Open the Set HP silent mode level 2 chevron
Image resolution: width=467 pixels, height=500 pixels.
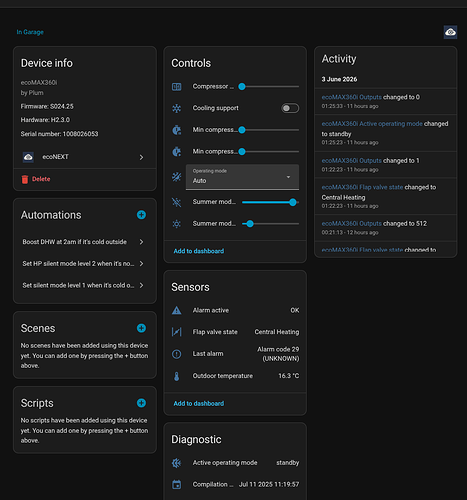pos(141,263)
